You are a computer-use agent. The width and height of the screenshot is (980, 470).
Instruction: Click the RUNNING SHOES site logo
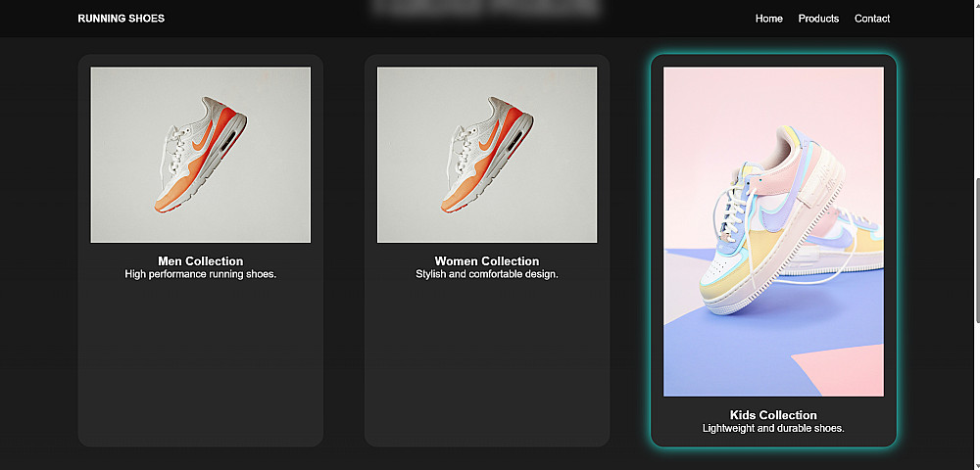(x=122, y=19)
